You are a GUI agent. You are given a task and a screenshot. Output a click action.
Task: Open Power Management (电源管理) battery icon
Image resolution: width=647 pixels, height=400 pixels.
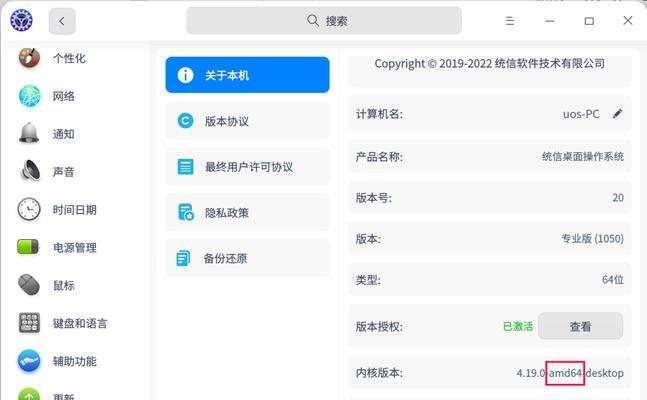[x=28, y=247]
